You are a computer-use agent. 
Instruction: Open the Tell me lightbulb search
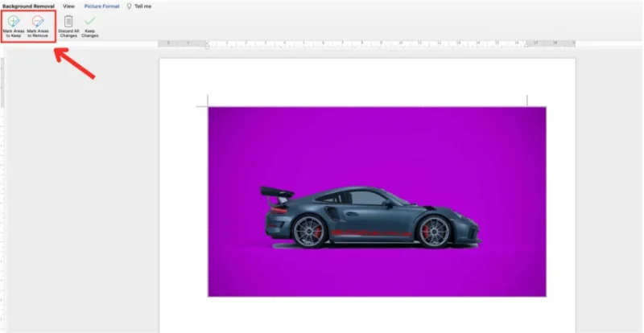coord(140,6)
